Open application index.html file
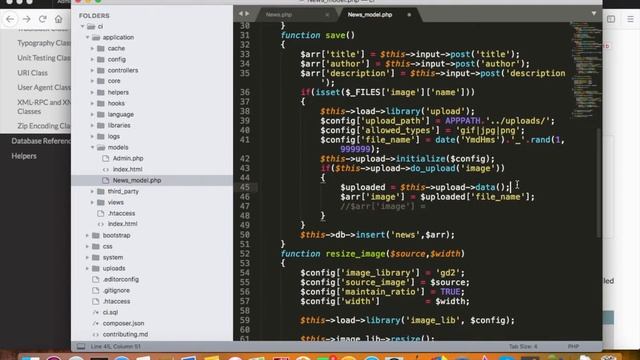This screenshot has height=360, width=640. (122, 224)
